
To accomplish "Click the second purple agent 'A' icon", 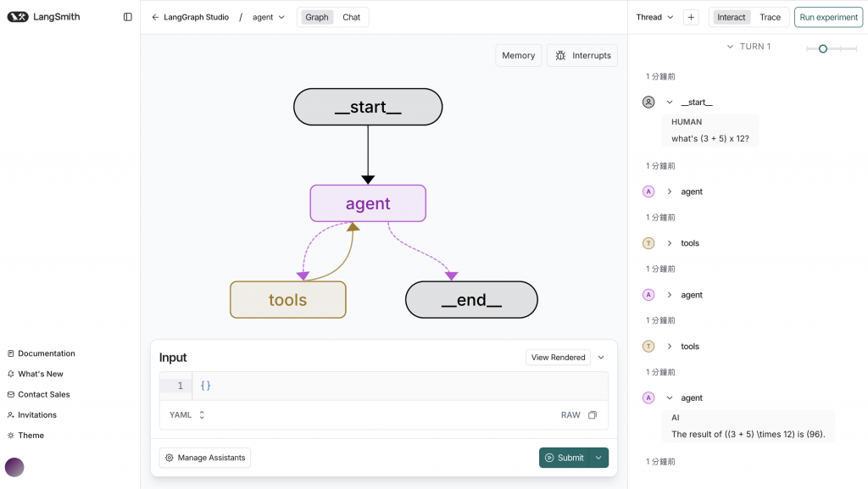I will click(x=648, y=295).
